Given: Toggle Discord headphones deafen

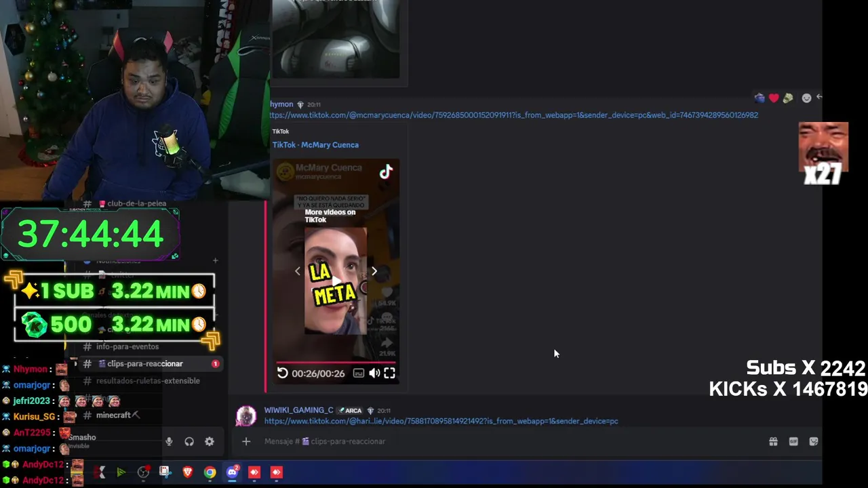Looking at the screenshot, I should [189, 442].
